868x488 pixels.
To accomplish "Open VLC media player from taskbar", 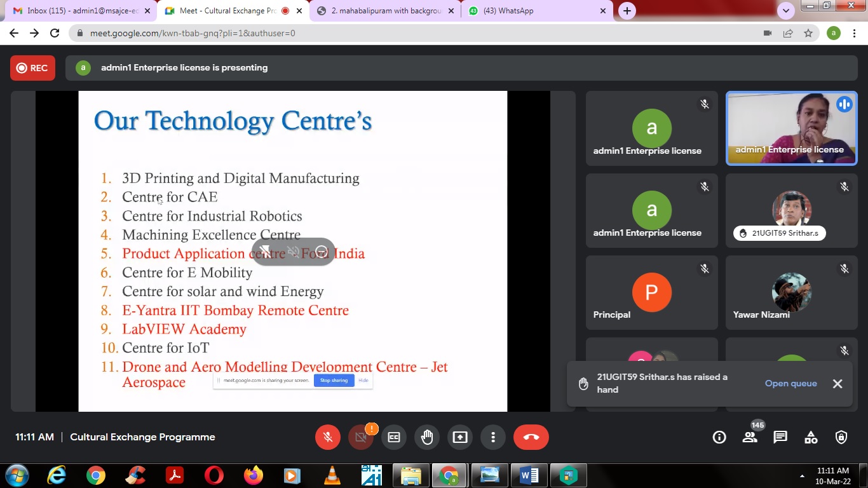I will pos(332,475).
